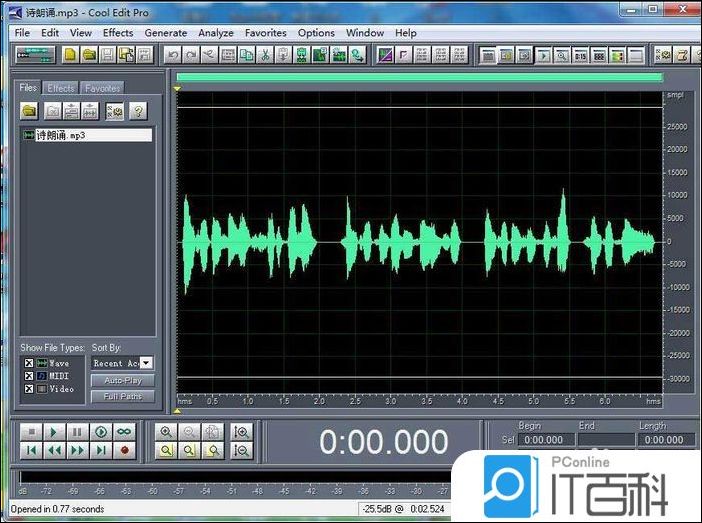Open the Favorites menu in the menu bar

click(265, 33)
